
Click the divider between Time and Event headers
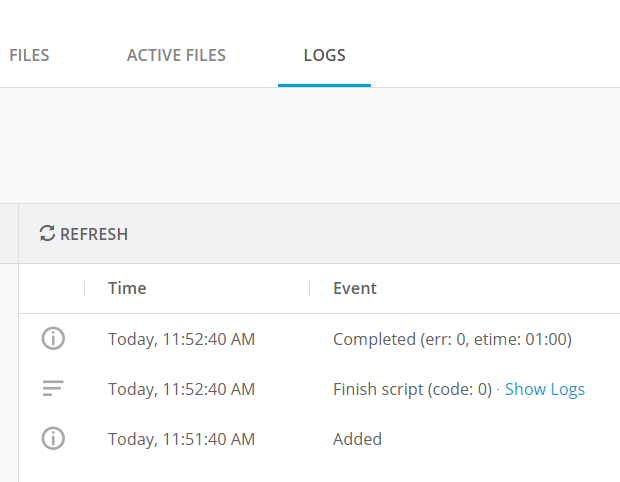(310, 288)
